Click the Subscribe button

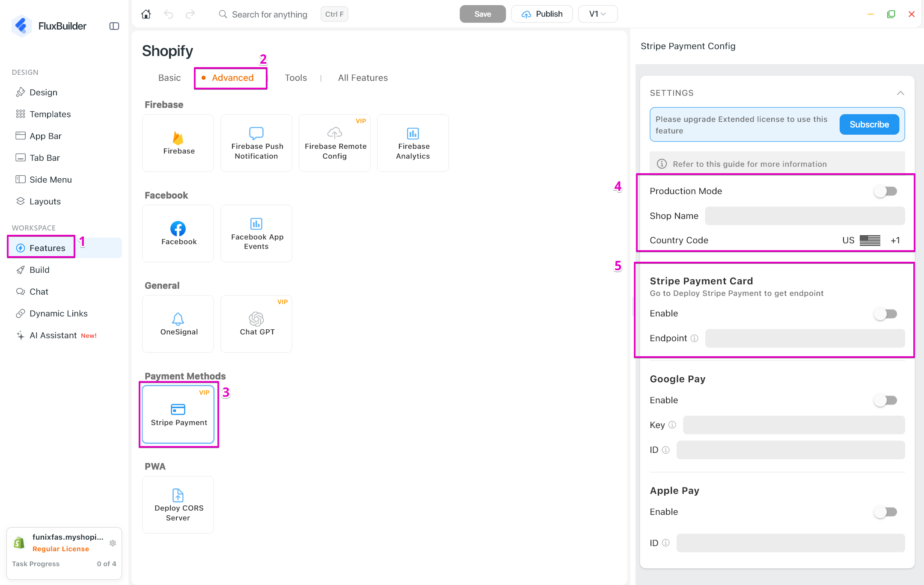869,124
